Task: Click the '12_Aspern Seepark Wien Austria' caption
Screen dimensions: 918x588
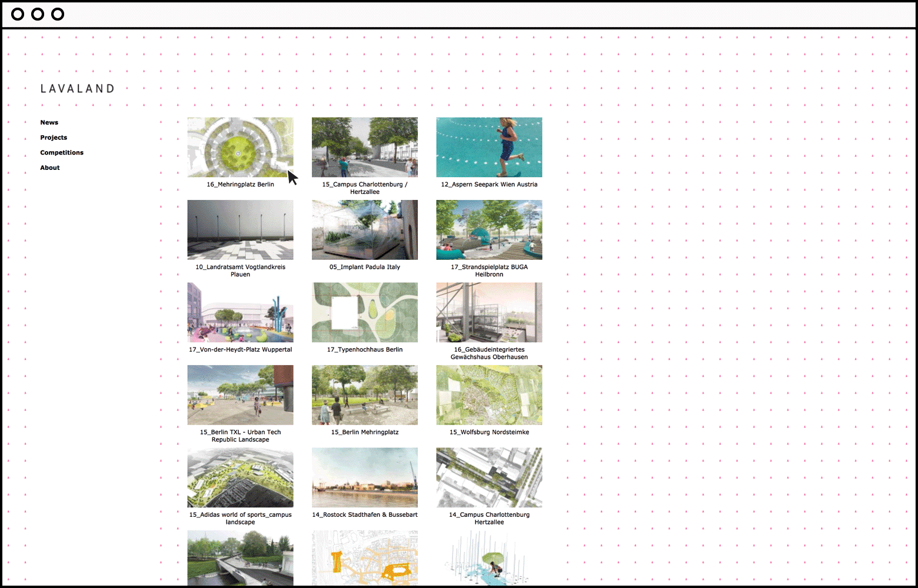Action: click(x=489, y=185)
